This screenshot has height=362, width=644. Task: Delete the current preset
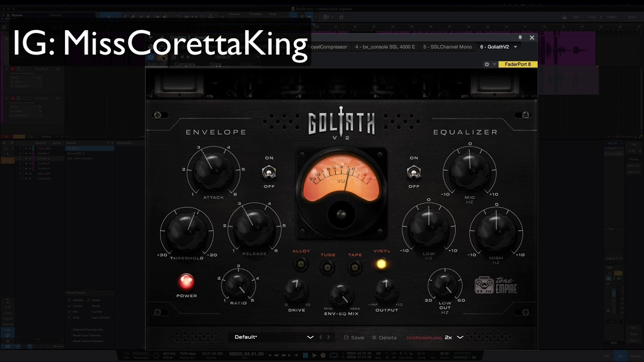pyautogui.click(x=384, y=337)
